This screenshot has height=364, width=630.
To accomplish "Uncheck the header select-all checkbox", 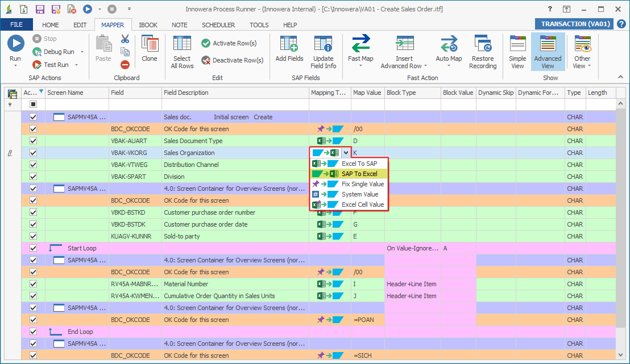I will [32, 104].
